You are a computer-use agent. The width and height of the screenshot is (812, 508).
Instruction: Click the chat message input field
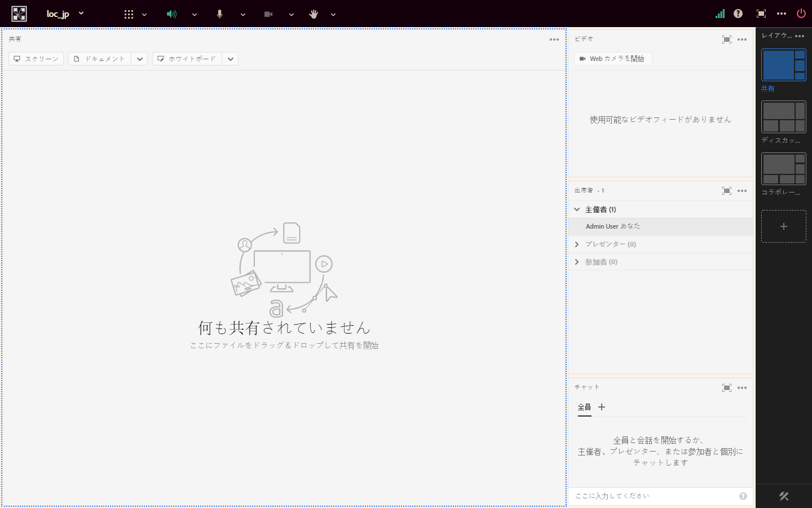click(654, 496)
